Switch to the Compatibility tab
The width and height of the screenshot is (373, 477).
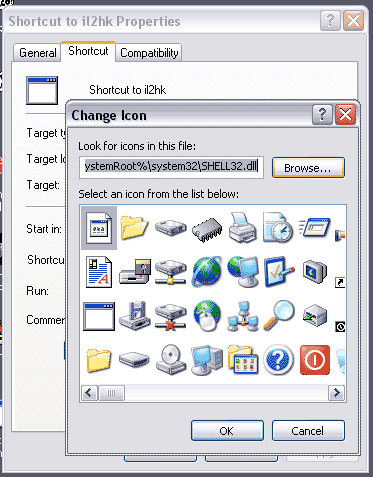click(149, 53)
